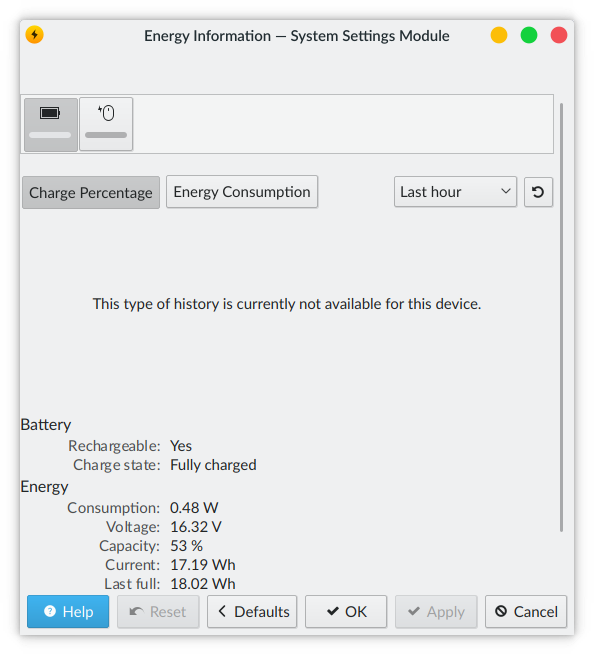594x655 pixels.
Task: Select the laptop battery device icon
Action: (x=51, y=124)
